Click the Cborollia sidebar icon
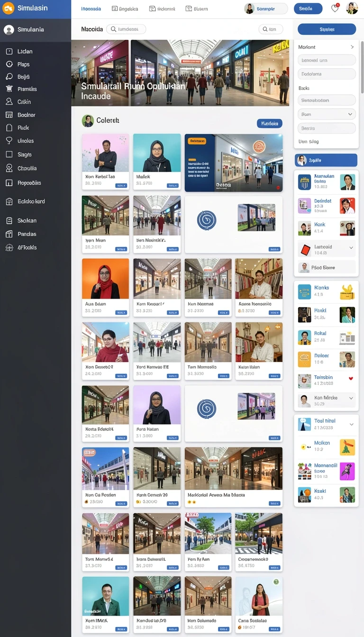364x637 pixels. (x=9, y=168)
